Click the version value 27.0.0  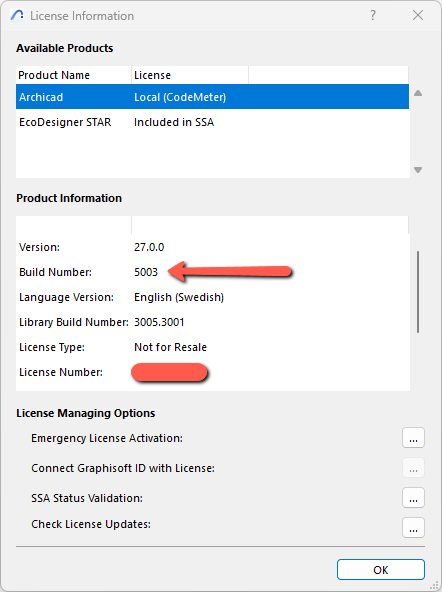tap(149, 247)
